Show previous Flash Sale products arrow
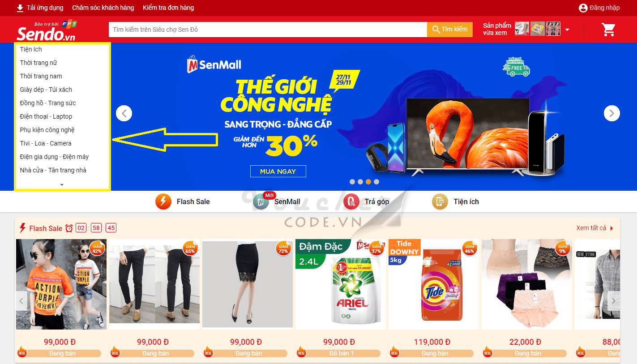The width and height of the screenshot is (637, 364). (21, 301)
